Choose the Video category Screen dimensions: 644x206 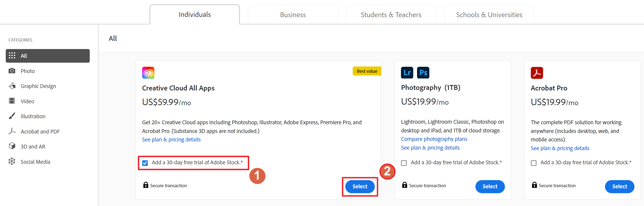pyautogui.click(x=48, y=101)
